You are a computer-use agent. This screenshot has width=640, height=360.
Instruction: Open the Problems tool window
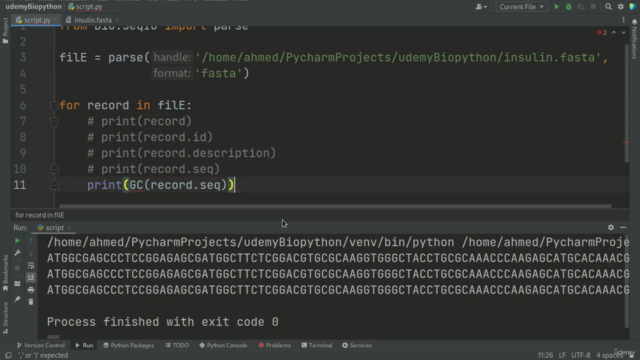click(275, 345)
